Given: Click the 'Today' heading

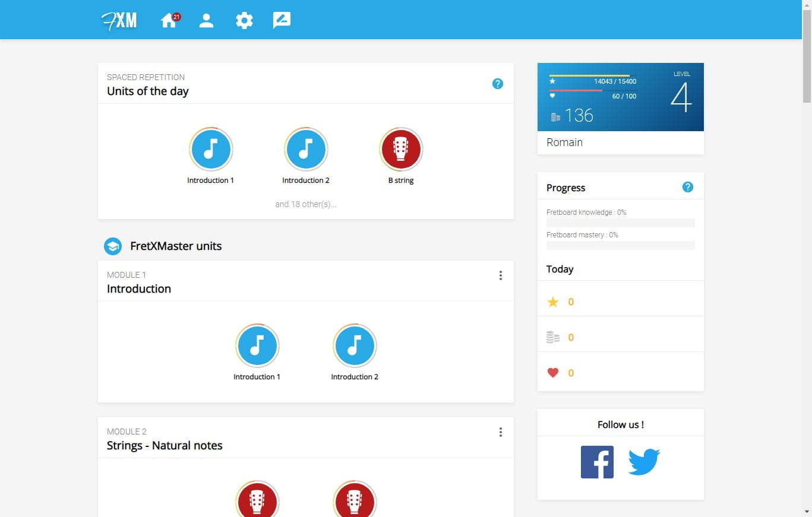Looking at the screenshot, I should [x=560, y=269].
